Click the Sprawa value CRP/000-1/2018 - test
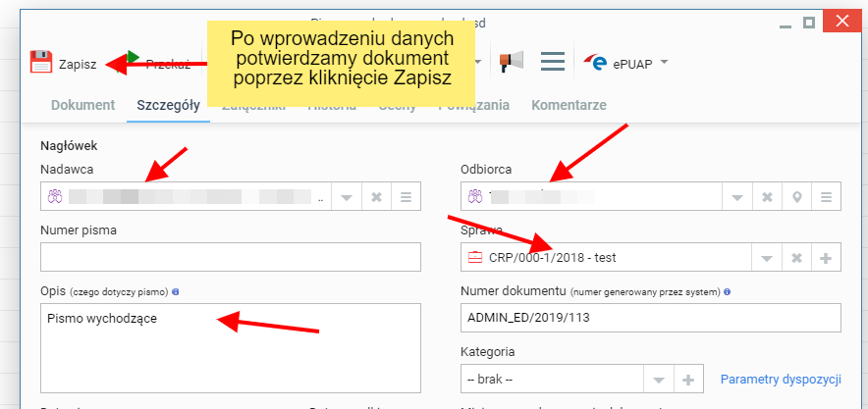Image resolution: width=868 pixels, height=409 pixels. [x=553, y=258]
